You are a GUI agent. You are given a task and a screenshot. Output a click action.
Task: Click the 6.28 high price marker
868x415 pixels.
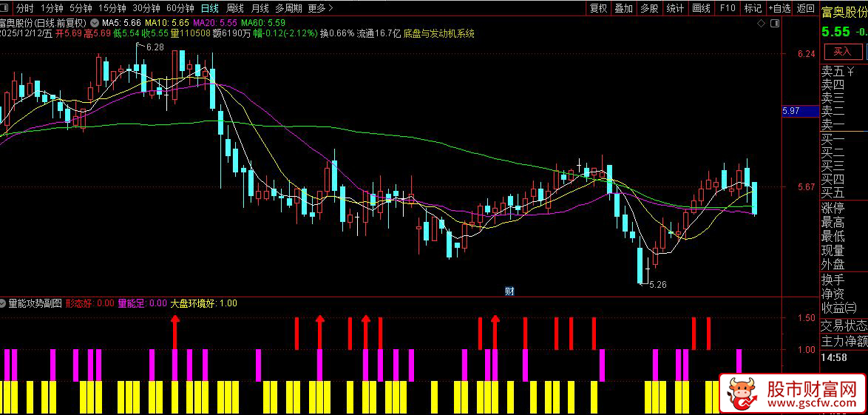coord(155,47)
